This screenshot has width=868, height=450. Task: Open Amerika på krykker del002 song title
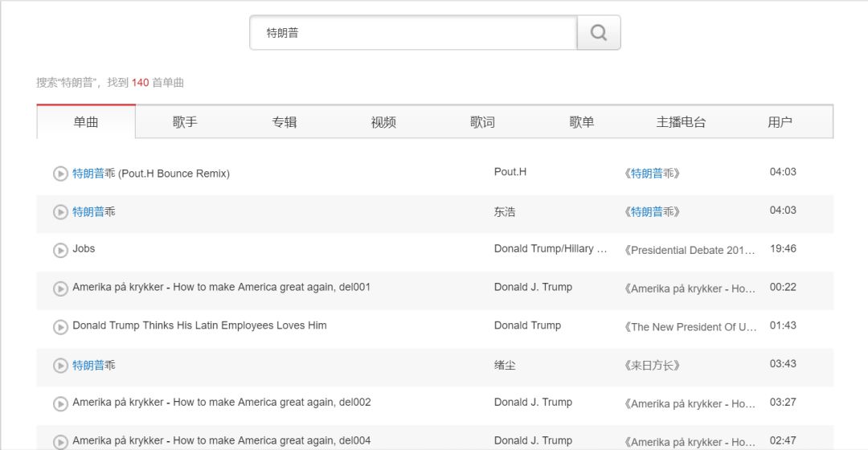[222, 402]
